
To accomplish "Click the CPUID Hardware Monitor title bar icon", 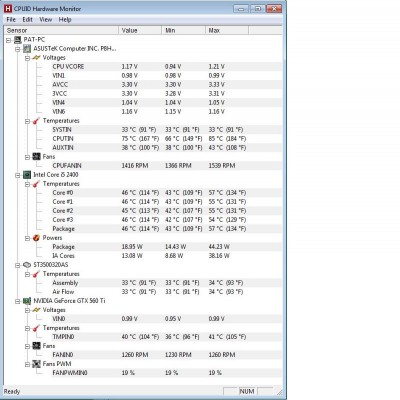I will (8, 8).
